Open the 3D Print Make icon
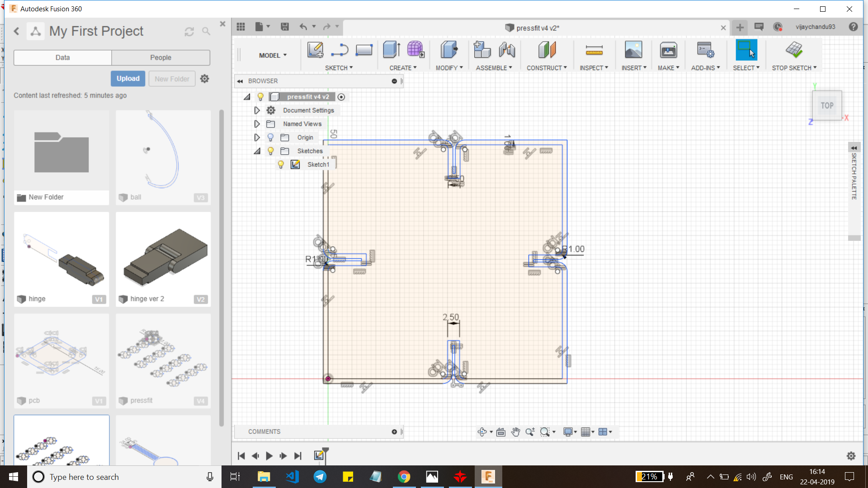This screenshot has width=868, height=488. tap(668, 50)
